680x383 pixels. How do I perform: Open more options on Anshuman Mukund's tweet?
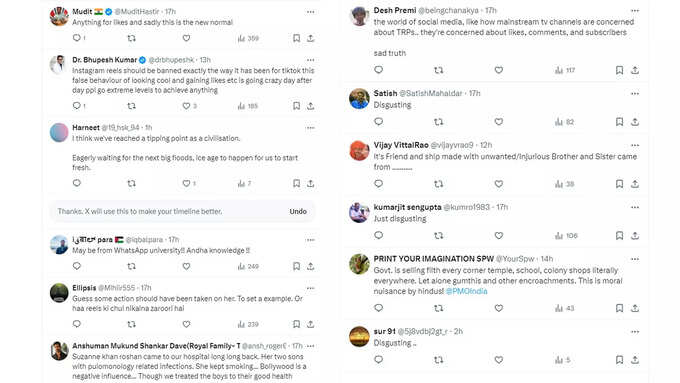pos(311,346)
